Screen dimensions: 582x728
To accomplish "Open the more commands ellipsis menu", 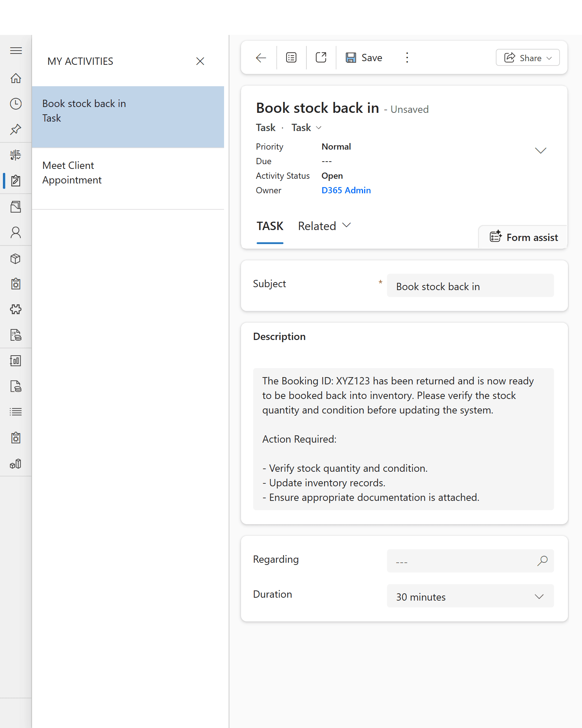I will tap(407, 58).
